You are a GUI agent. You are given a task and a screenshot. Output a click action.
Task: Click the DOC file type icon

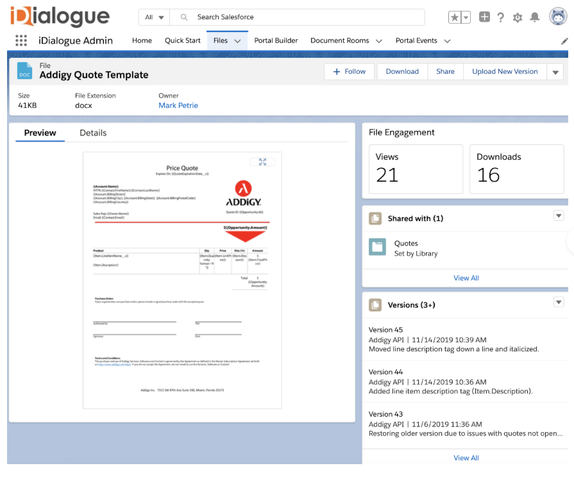coord(25,71)
